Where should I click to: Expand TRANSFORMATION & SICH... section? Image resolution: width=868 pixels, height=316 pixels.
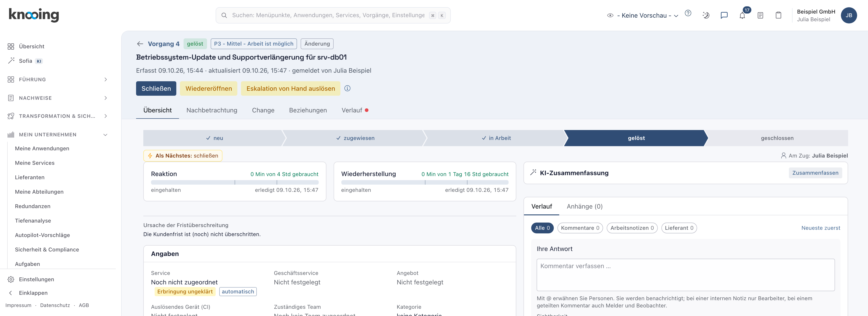pos(57,116)
